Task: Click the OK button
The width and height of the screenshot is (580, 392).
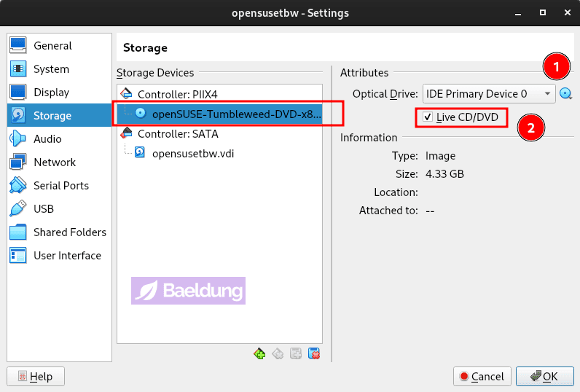Action: 544,376
